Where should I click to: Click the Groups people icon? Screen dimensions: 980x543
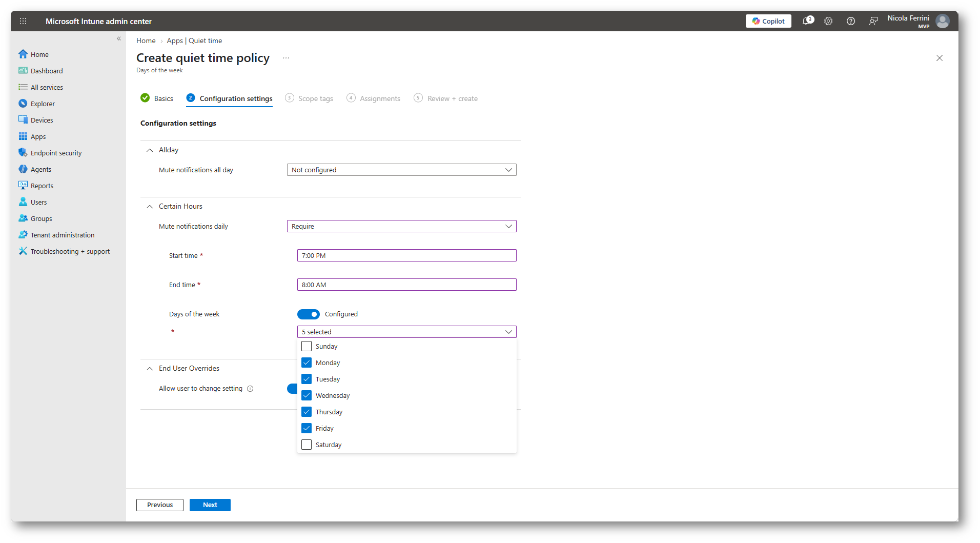coord(23,218)
